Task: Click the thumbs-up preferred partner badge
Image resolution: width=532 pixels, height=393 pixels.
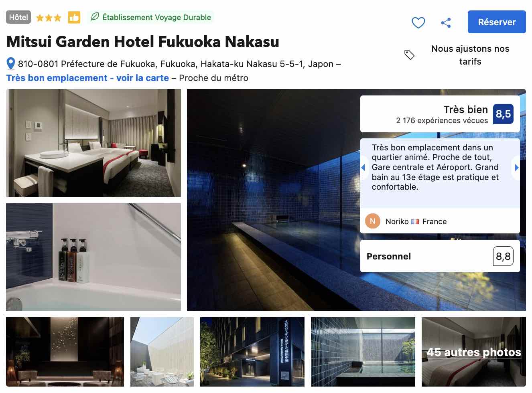Action: [x=74, y=17]
